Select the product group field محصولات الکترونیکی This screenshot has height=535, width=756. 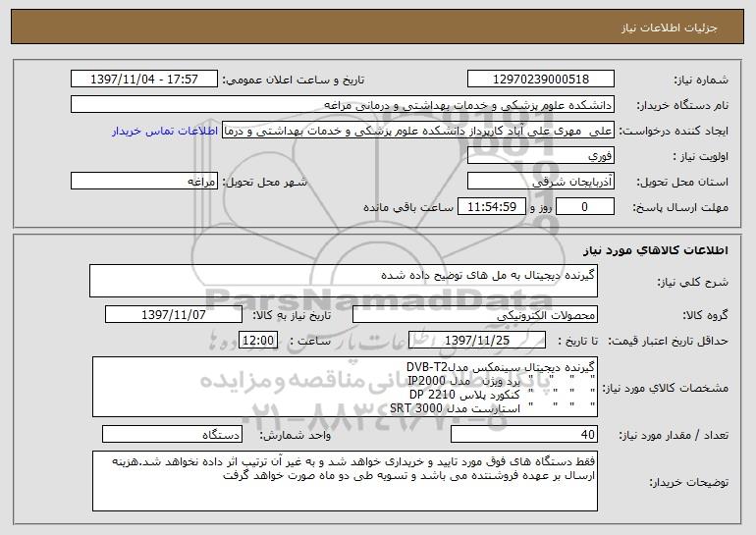(475, 314)
